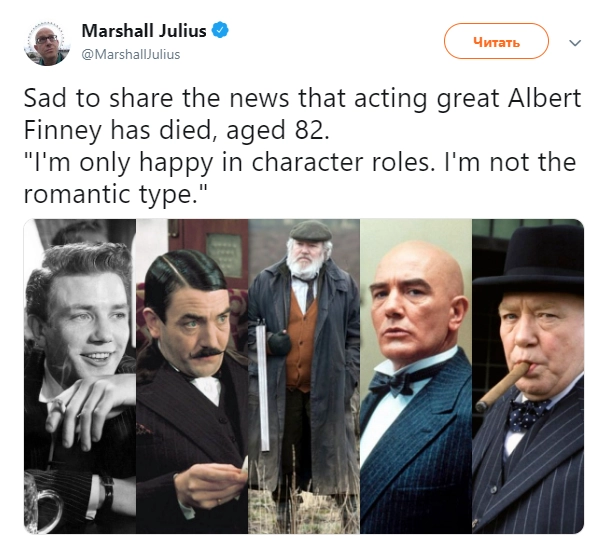Open the photo of the man with the curled mustache
600x547 pixels.
click(x=192, y=376)
